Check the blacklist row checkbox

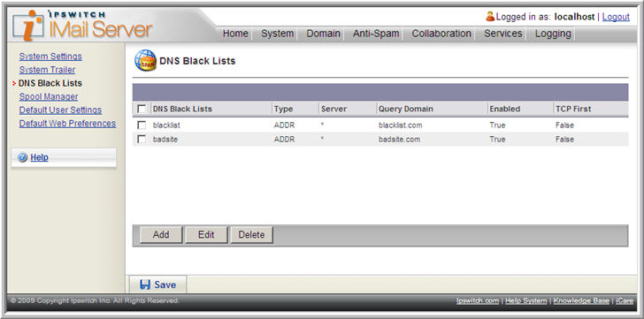[142, 125]
